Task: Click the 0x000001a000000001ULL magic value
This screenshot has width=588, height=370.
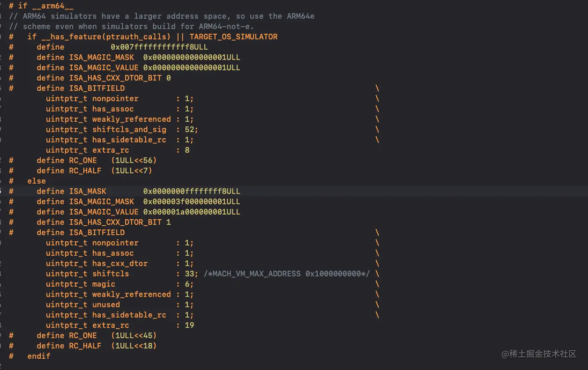Action: (192, 212)
